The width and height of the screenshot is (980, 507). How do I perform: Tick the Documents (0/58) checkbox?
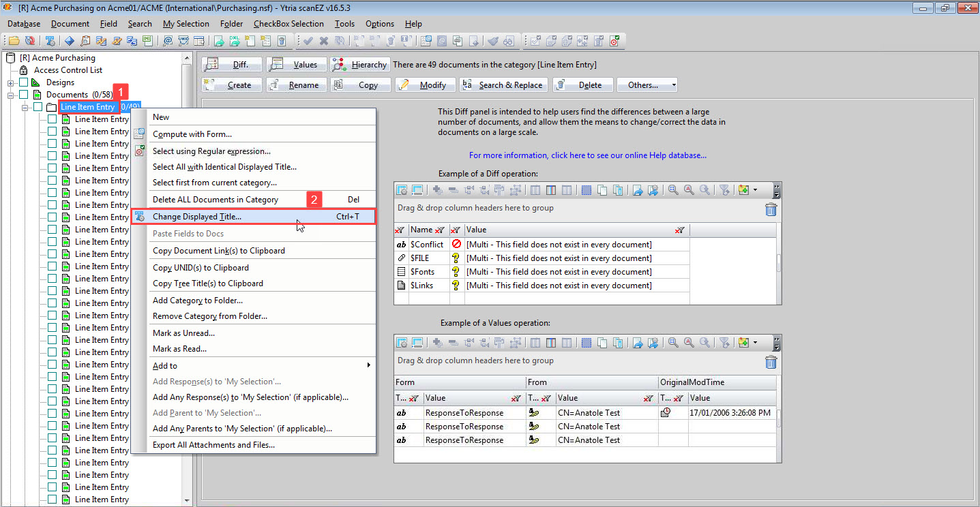pos(23,95)
